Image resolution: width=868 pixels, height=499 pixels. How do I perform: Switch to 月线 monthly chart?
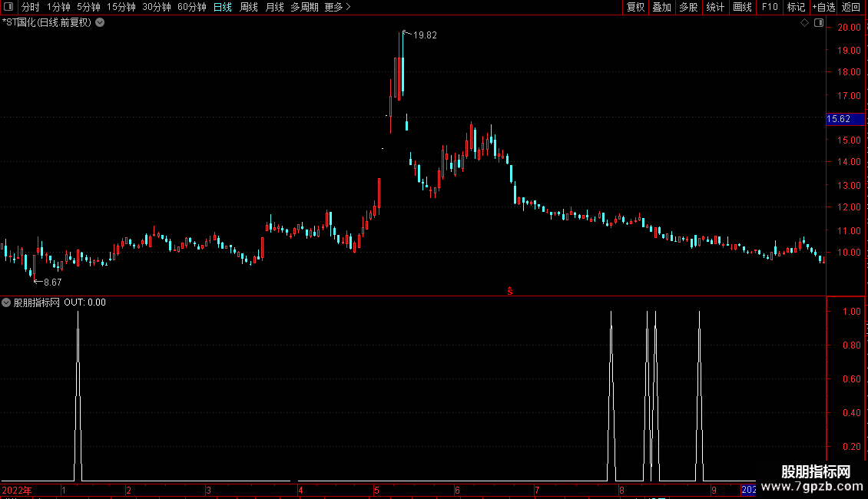[x=274, y=7]
